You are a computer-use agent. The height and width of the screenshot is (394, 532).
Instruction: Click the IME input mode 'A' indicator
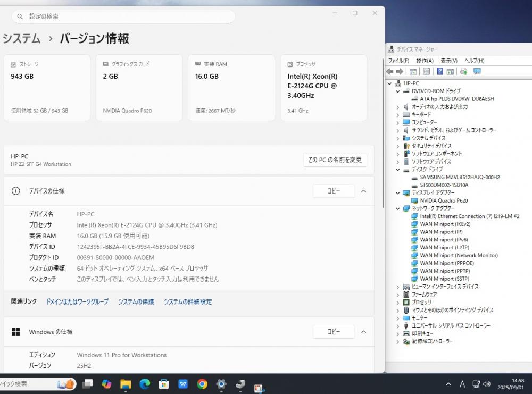point(462,384)
